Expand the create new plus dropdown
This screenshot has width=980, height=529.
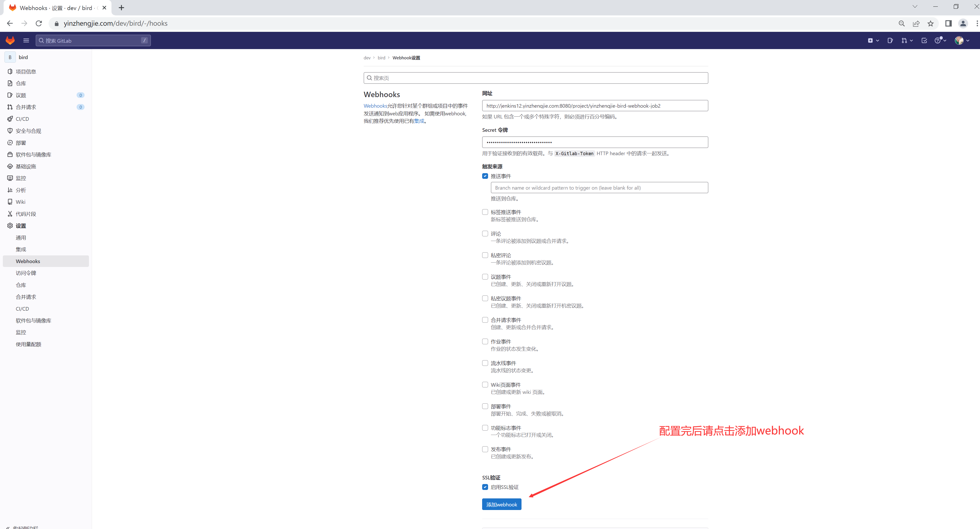pos(873,40)
